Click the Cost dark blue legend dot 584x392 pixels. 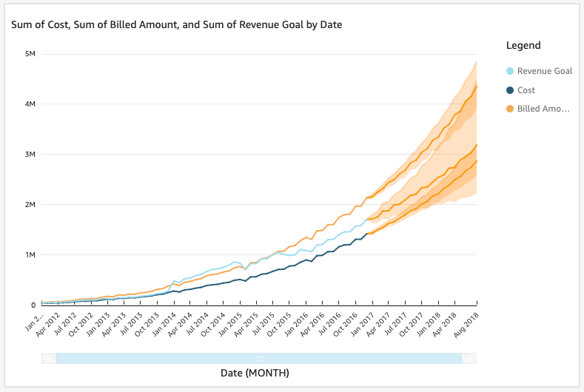pos(509,90)
